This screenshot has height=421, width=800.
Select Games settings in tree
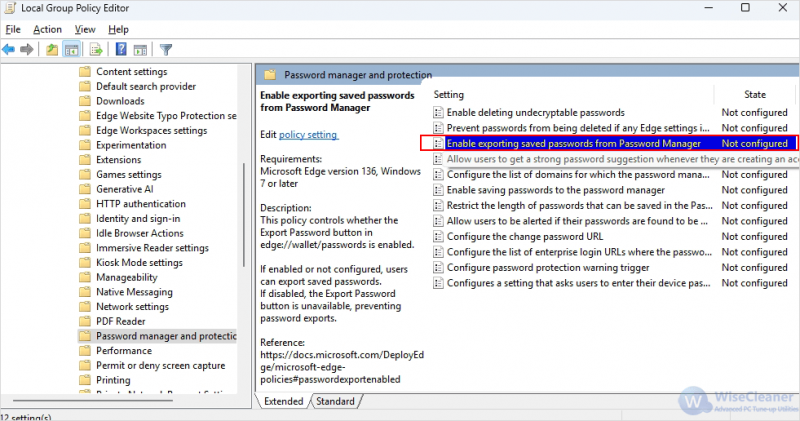129,175
